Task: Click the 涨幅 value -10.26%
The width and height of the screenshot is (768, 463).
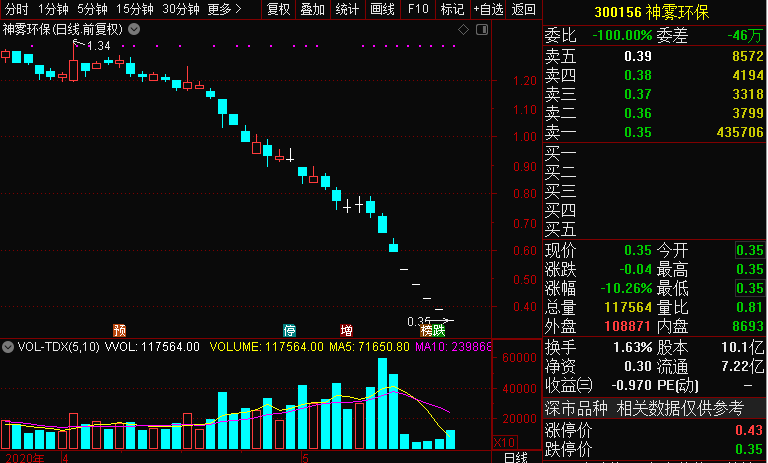Action: click(x=626, y=288)
